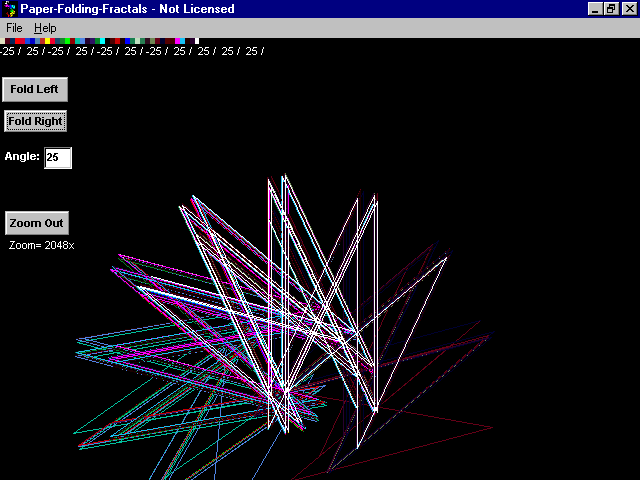Open the Help menu

pyautogui.click(x=45, y=28)
